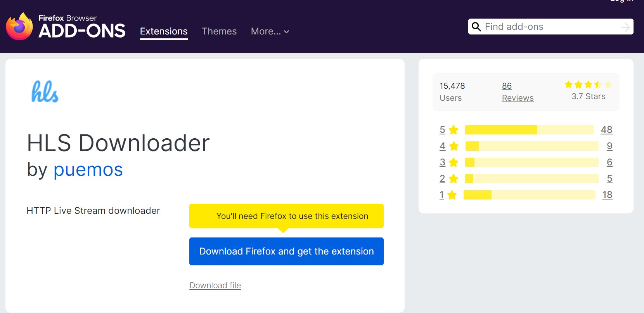This screenshot has width=644, height=313.
Task: Click the two-star rating bar
Action: click(x=532, y=179)
